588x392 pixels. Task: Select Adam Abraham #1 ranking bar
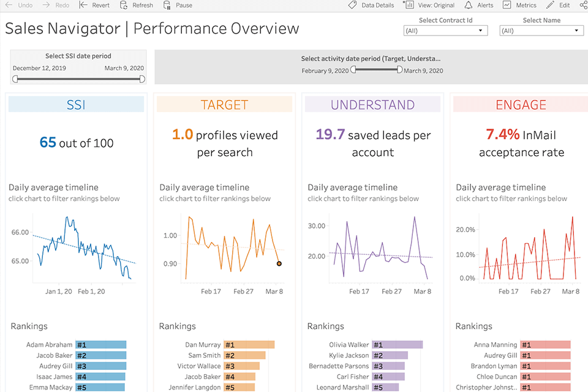point(101,345)
